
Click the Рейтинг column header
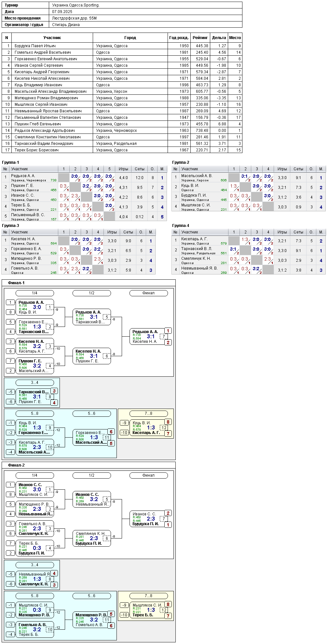200,38
